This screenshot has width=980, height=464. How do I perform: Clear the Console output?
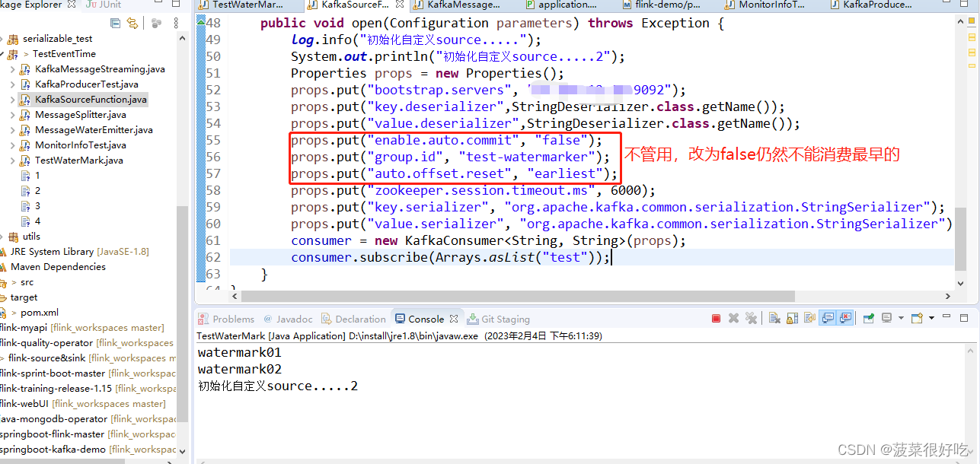(x=774, y=318)
